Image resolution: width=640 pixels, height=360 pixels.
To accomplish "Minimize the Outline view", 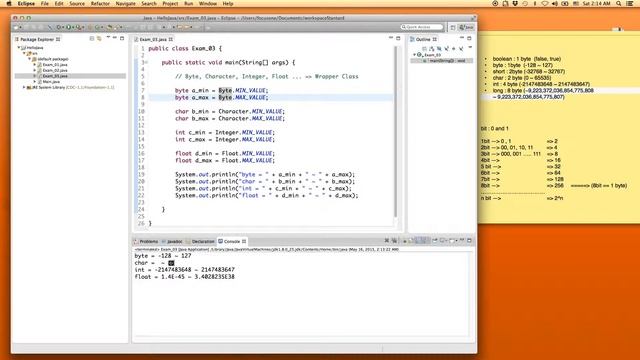I will 462,38.
